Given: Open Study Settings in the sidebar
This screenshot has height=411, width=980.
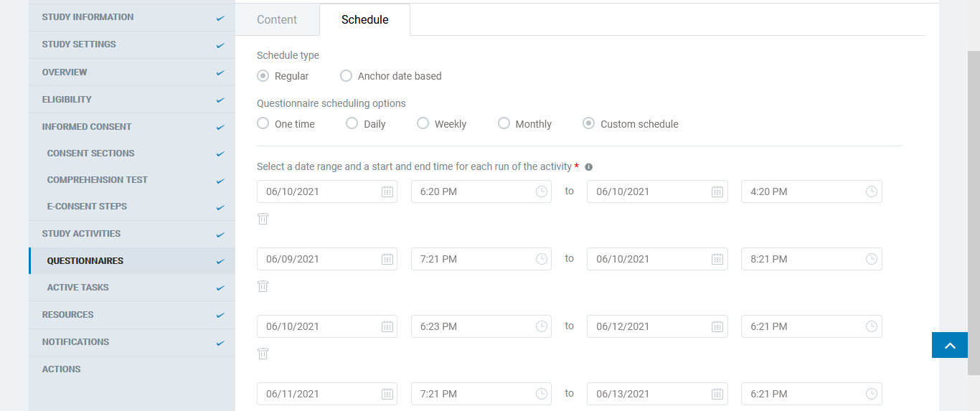Looking at the screenshot, I should click(x=132, y=44).
